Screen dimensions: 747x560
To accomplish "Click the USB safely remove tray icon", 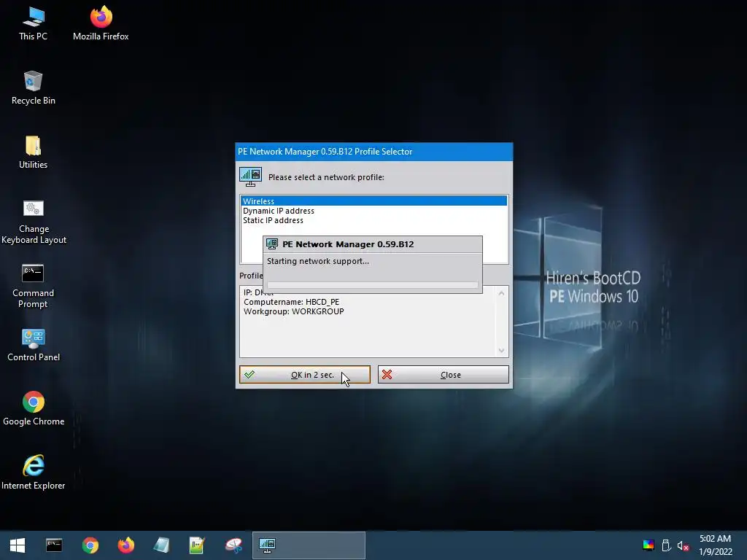I will coord(667,545).
